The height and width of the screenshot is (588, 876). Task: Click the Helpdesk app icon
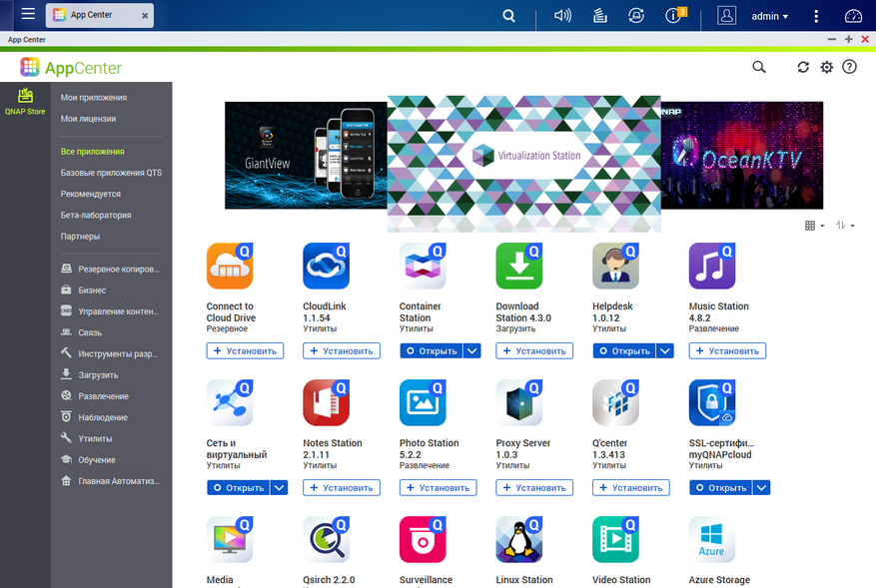(615, 266)
